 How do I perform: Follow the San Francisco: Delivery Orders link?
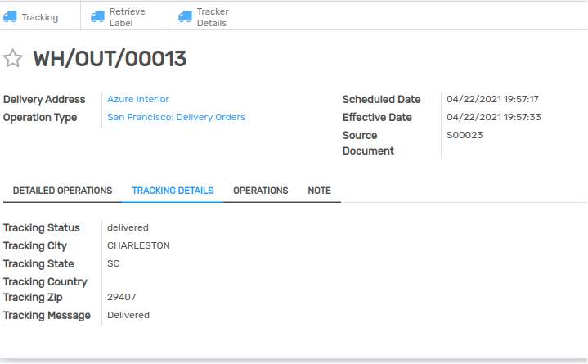[x=176, y=117]
